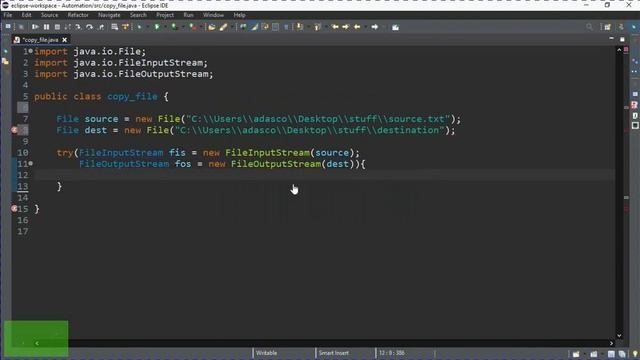Viewport: 640px width, 360px height.
Task: Click "source.txt" in the file path string
Action: pos(416,119)
